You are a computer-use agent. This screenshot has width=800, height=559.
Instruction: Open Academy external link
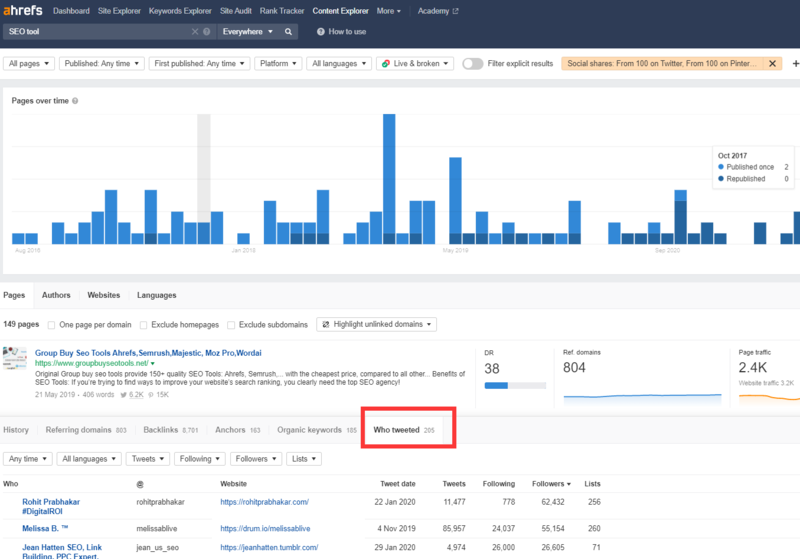[438, 11]
